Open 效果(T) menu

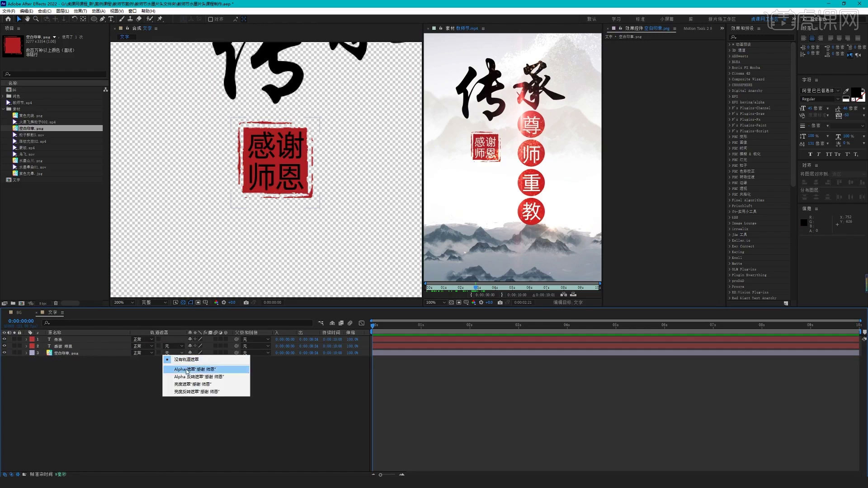(80, 11)
